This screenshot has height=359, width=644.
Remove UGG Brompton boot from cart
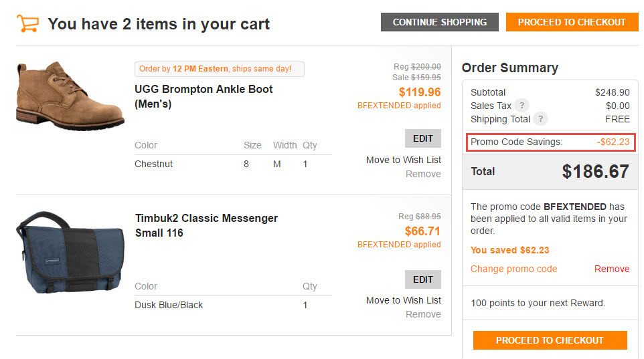pos(423,174)
